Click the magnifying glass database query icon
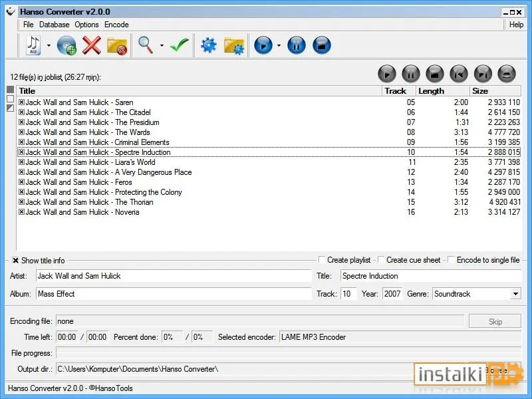This screenshot has width=532, height=399. 146,45
